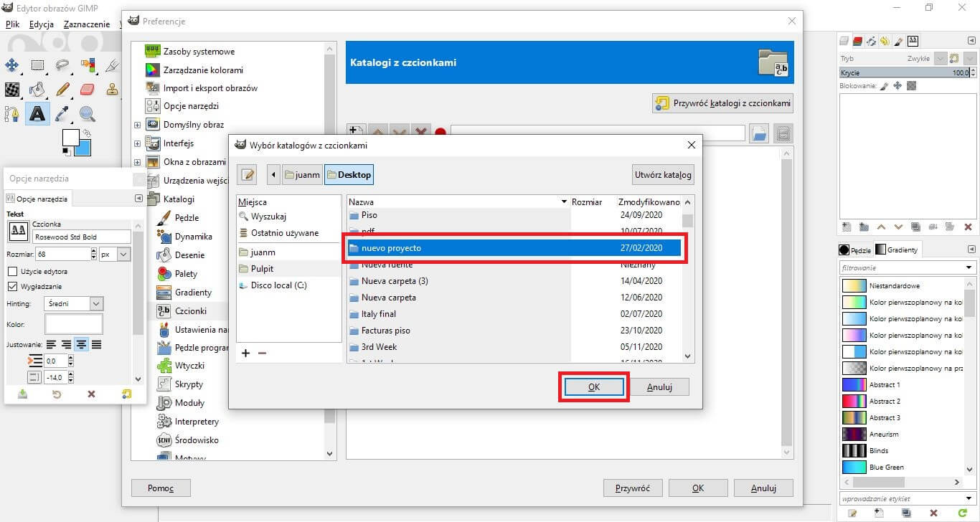Select the Eraser tool

coord(88,89)
